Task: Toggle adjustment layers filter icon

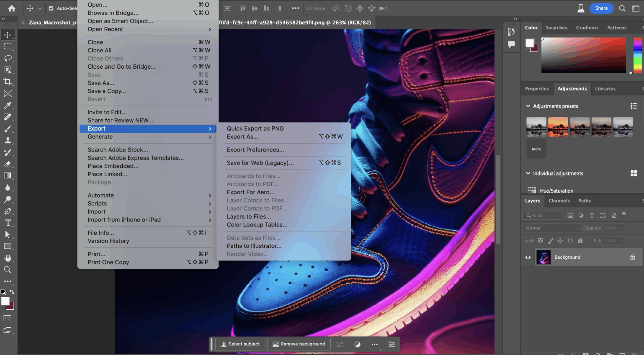Action: click(x=581, y=216)
